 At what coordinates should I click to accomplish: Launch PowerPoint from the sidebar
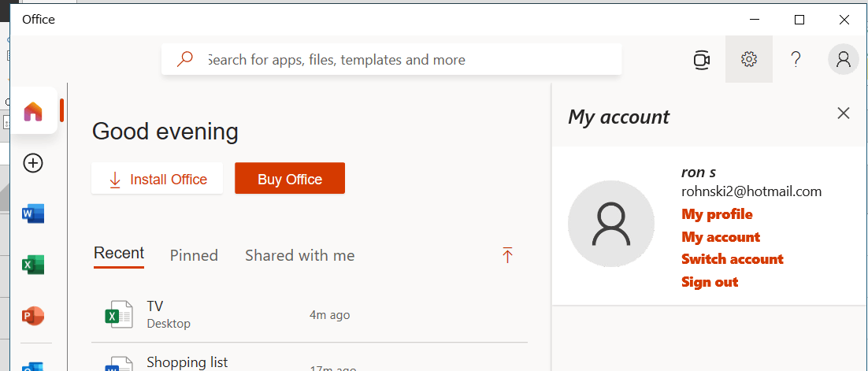tap(33, 316)
